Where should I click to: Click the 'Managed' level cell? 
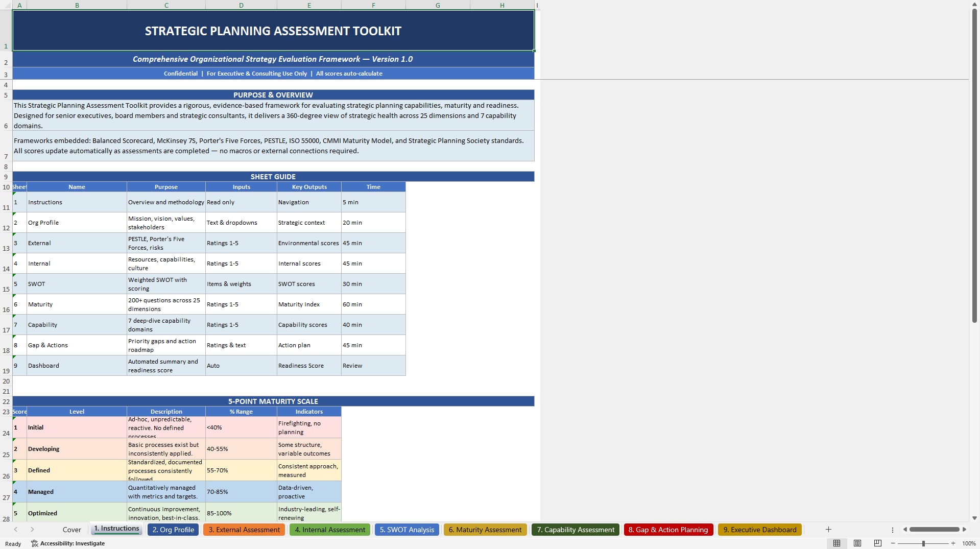pos(77,492)
